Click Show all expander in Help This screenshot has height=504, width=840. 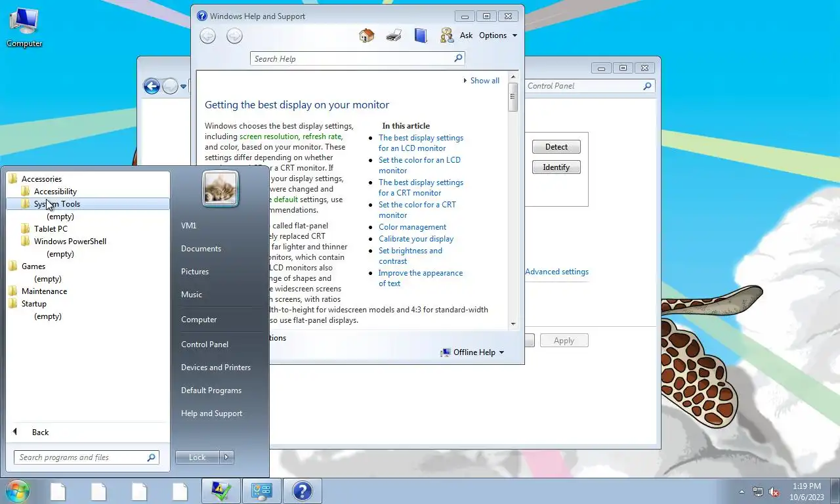tap(481, 81)
